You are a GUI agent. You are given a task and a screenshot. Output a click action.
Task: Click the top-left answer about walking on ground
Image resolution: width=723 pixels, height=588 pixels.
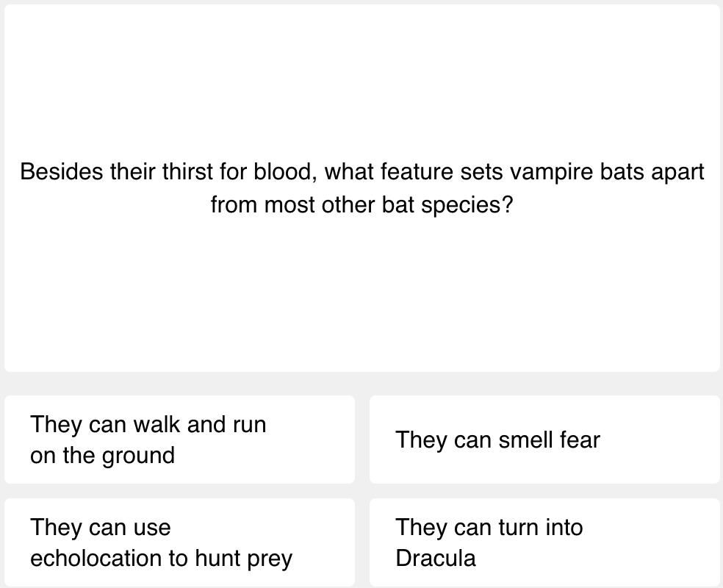(179, 440)
